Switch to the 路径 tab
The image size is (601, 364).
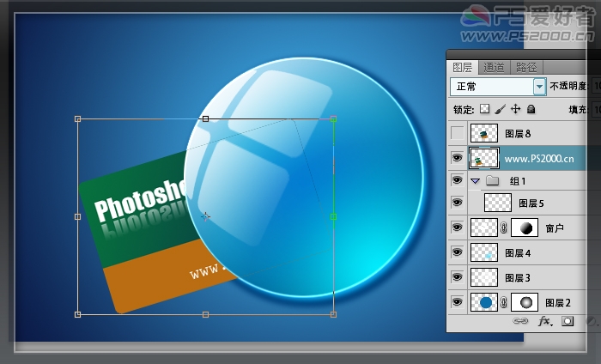point(526,68)
